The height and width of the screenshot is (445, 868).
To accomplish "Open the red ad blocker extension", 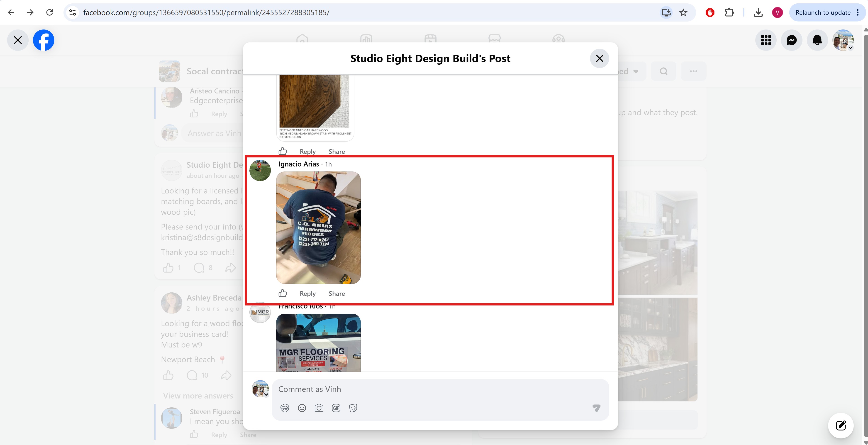I will coord(710,12).
